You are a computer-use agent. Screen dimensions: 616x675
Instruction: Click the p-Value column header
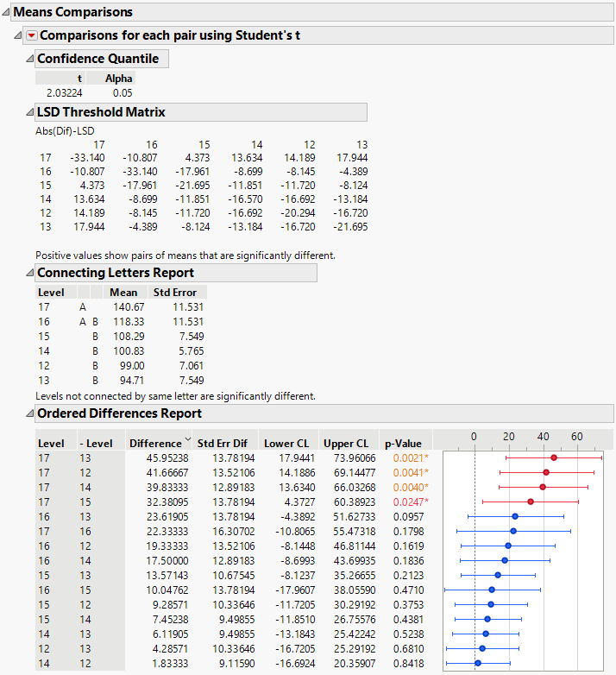pos(403,443)
